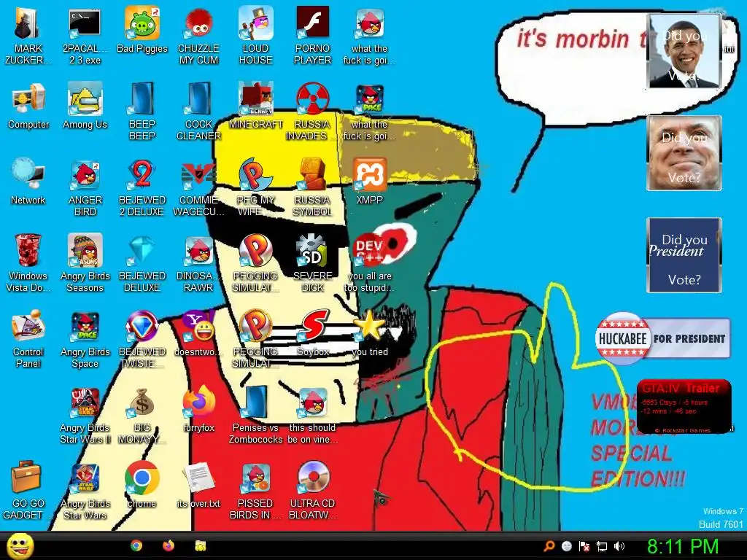Click the volume speaker tray icon
The image size is (747, 560).
pyautogui.click(x=619, y=546)
